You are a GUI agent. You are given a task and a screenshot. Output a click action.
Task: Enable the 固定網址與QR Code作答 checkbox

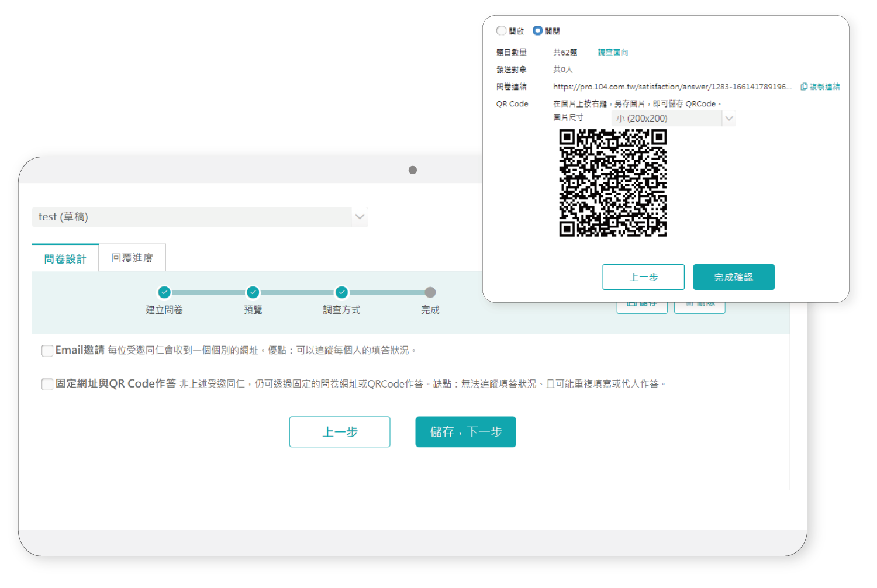[47, 384]
